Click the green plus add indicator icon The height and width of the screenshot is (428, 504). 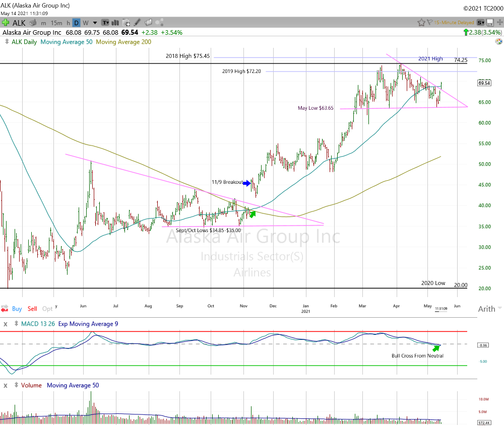click(5, 23)
